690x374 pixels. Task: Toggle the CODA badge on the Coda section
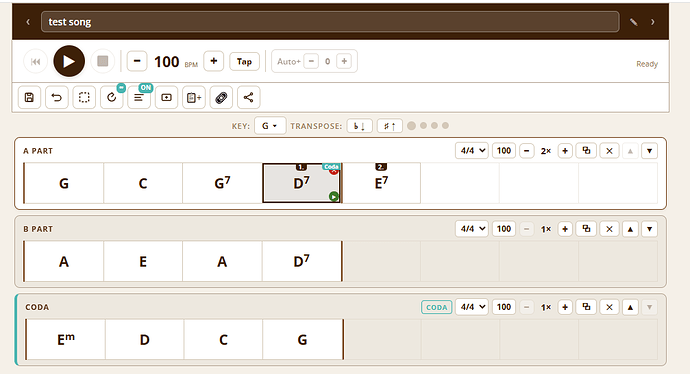point(437,307)
